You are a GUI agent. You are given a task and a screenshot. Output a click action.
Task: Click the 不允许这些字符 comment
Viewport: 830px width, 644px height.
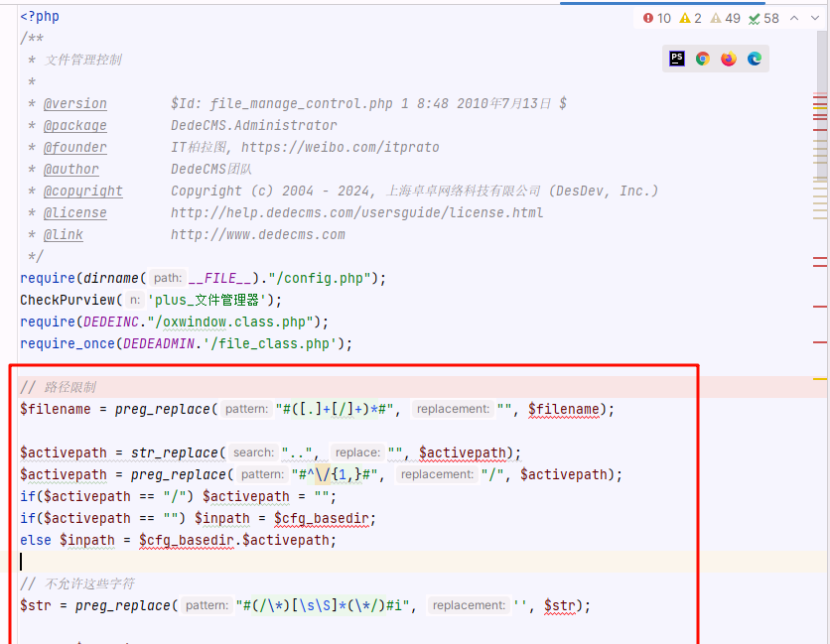(x=77, y=583)
